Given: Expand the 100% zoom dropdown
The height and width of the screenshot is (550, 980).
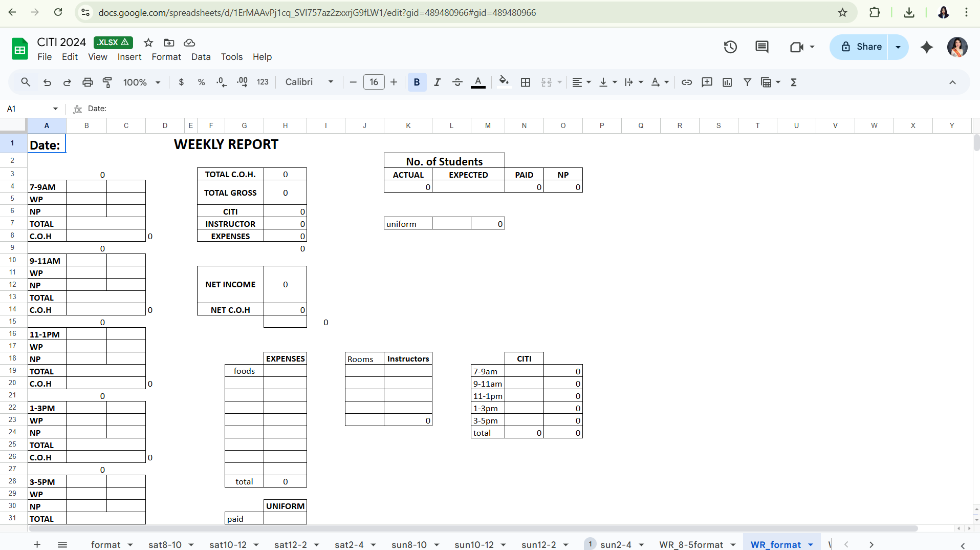Looking at the screenshot, I should tap(142, 82).
